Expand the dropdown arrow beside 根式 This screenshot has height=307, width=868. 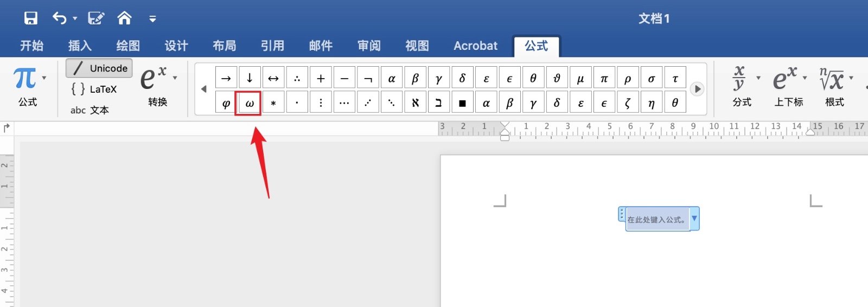851,78
